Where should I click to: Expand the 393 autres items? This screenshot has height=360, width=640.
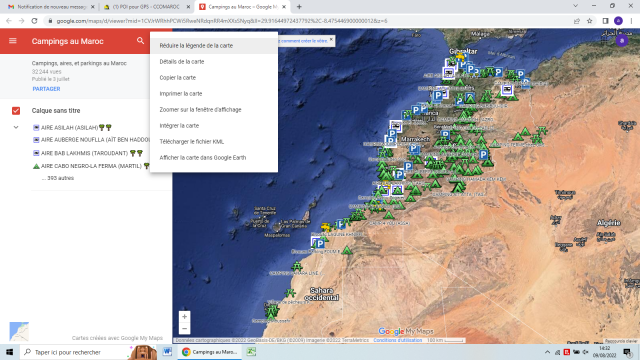click(58, 178)
